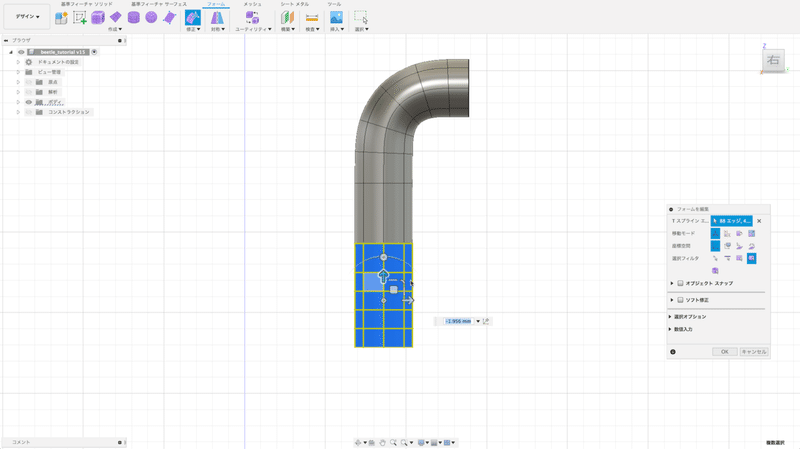This screenshot has height=449, width=800.
Task: Select fourth 移動モード option
Action: click(752, 234)
